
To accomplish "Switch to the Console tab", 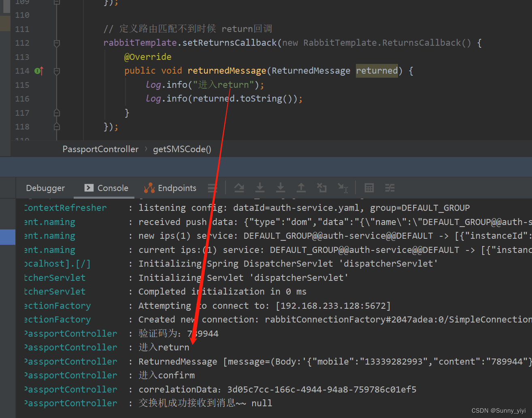I will point(106,188).
